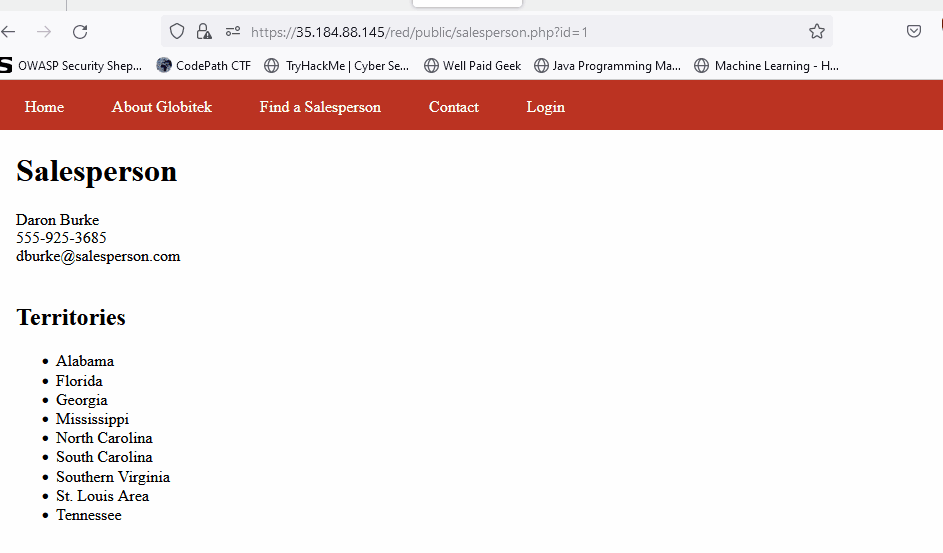Click the forward navigation arrow
Screen dimensions: 943x553
(x=44, y=32)
